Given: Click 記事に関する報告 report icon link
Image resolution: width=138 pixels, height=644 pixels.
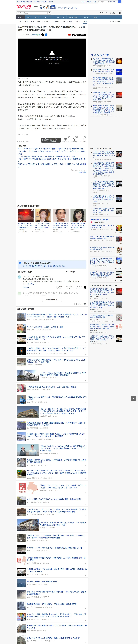Looking at the screenshot, I should point(24,141).
